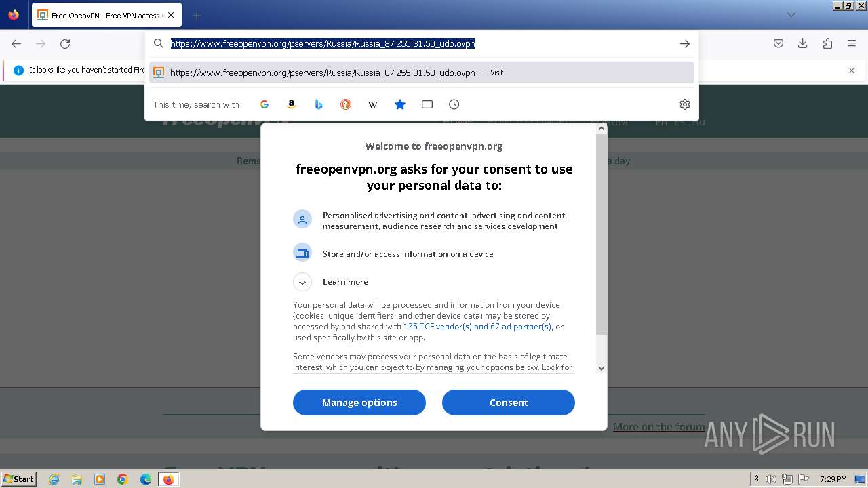Open the volume tray icon

tap(771, 479)
